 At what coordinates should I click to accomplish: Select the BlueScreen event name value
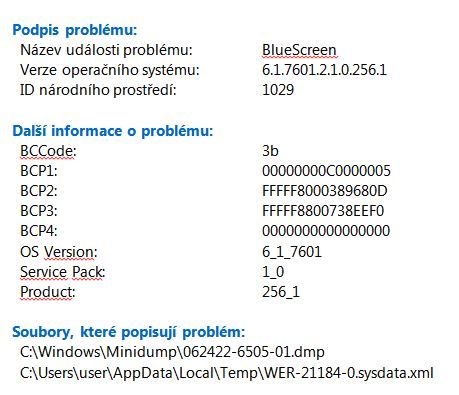[299, 50]
